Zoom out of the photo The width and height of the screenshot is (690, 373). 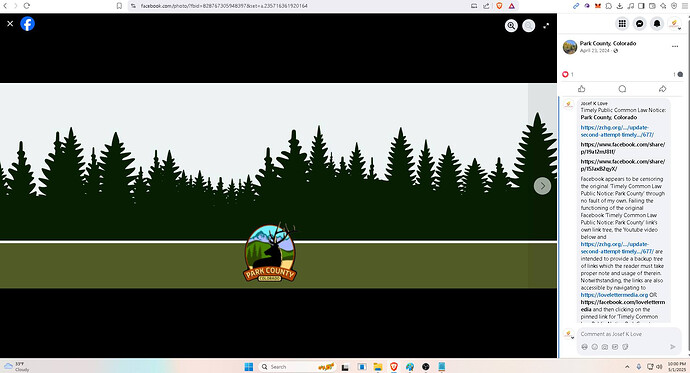(529, 26)
